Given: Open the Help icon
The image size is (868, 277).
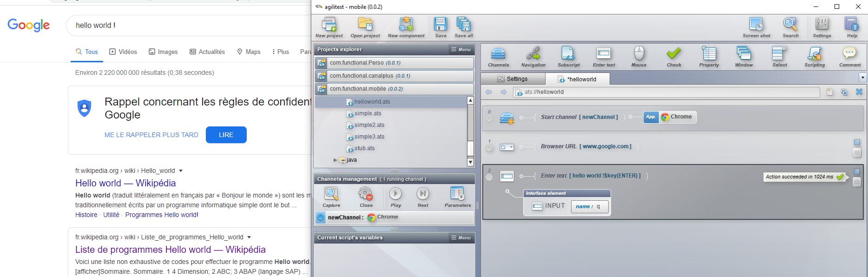Looking at the screenshot, I should 852,27.
